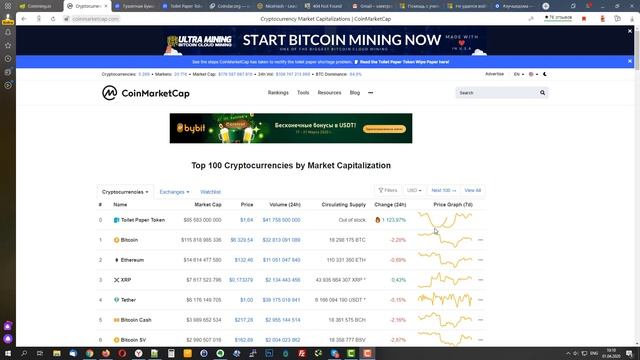Go to the Blog page
This screenshot has height=360, width=640.
click(x=355, y=93)
